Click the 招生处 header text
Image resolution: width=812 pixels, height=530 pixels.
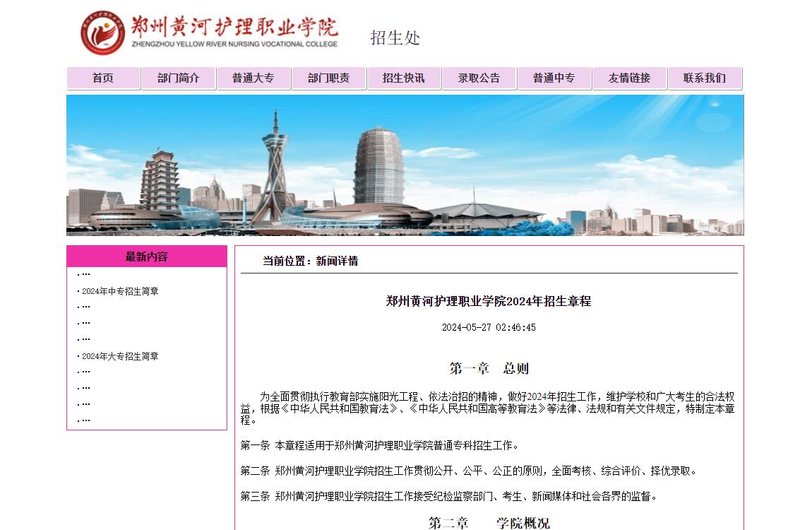coord(395,38)
